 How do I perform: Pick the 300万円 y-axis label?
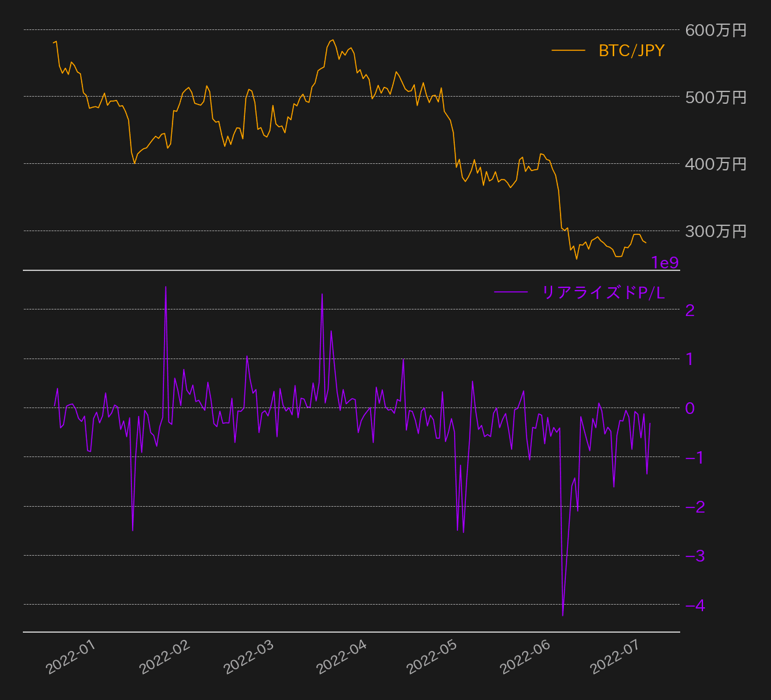point(715,231)
